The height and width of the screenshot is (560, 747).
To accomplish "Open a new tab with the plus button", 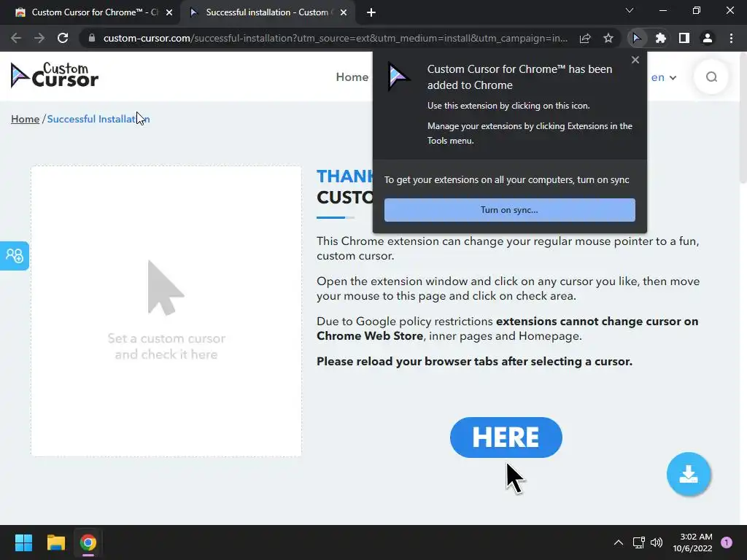I will click(x=371, y=12).
